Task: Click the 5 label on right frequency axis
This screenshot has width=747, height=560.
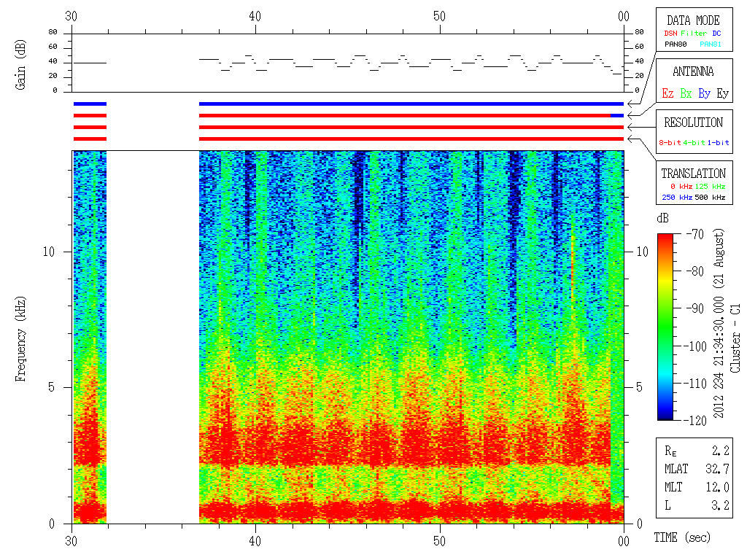Action: (x=639, y=387)
